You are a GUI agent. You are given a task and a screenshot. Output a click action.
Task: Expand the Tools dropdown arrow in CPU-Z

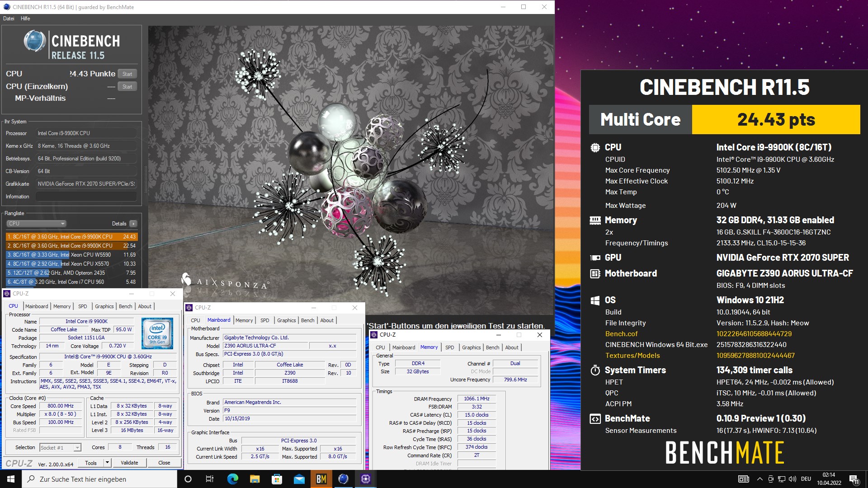coord(107,463)
